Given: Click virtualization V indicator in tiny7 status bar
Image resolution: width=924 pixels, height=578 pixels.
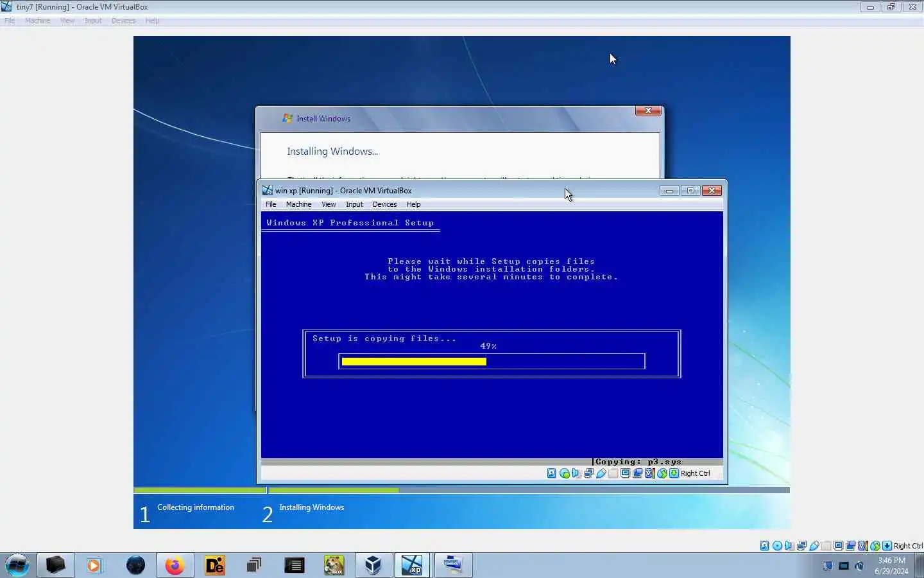Looking at the screenshot, I should 863,546.
